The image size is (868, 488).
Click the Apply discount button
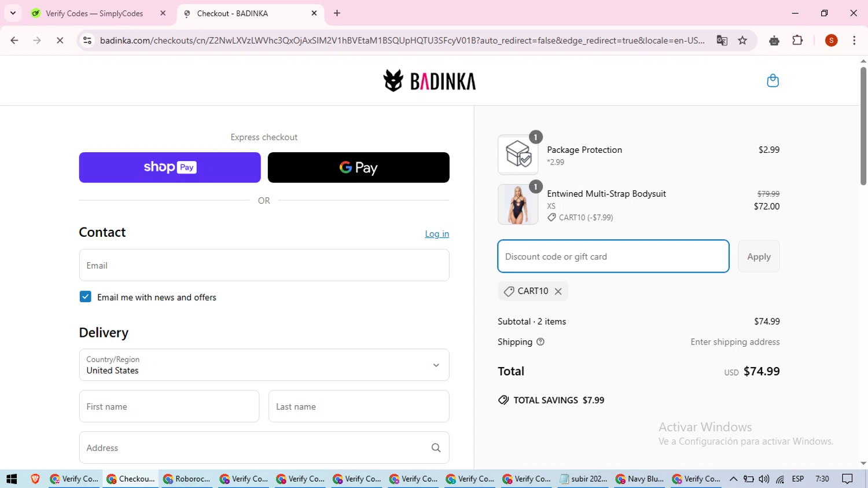point(759,256)
